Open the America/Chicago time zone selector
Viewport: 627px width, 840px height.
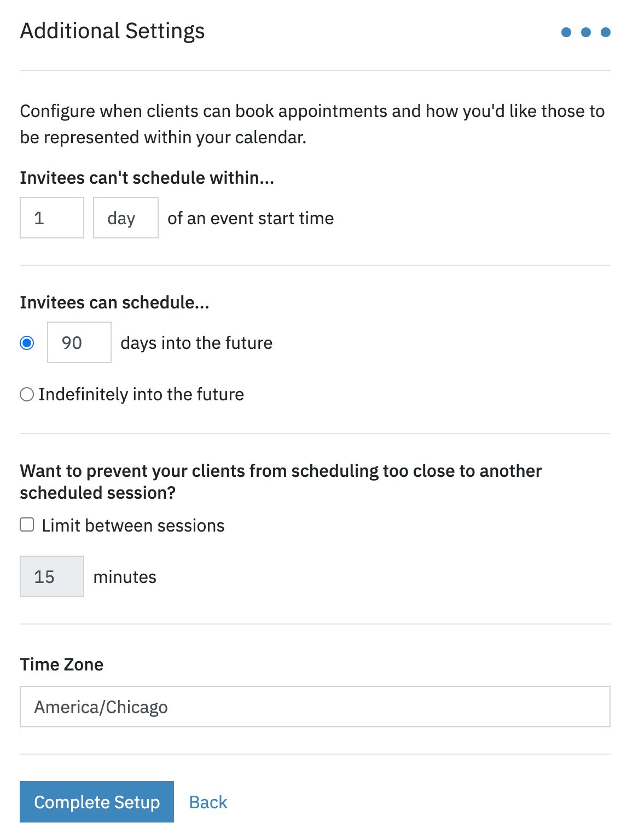click(315, 706)
